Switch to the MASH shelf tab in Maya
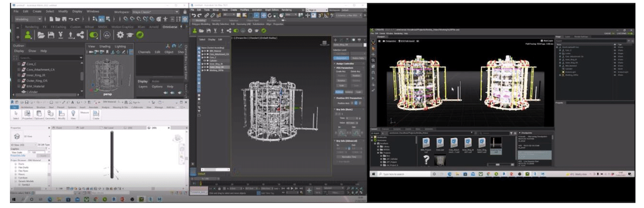Viewport: 644px width, 208px height. [103, 27]
